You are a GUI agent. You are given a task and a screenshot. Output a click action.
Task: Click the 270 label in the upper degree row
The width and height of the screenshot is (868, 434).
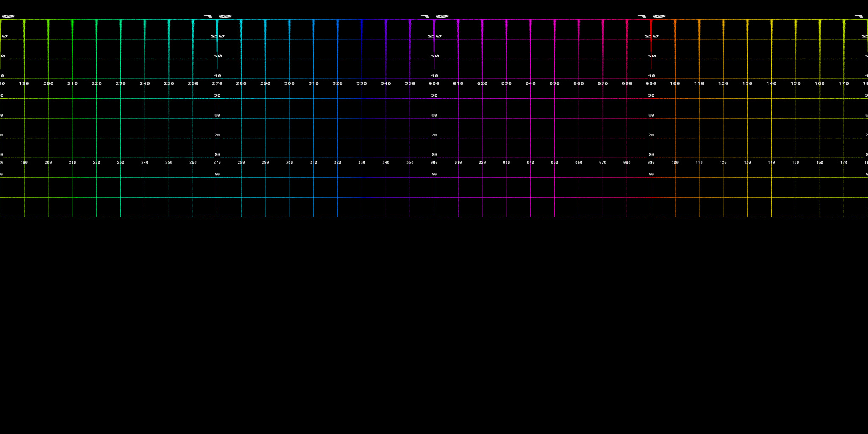(217, 83)
